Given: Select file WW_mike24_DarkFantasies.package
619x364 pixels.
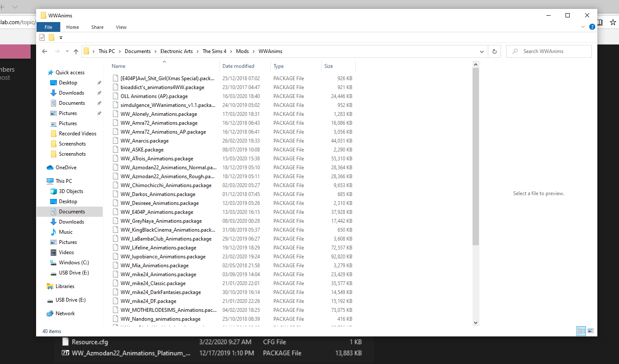Looking at the screenshot, I should point(160,292).
